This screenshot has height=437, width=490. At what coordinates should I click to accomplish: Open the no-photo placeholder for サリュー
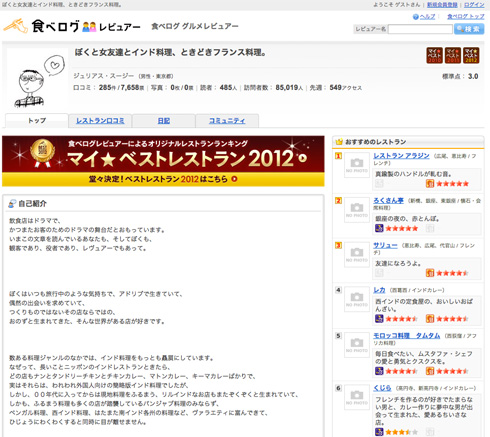pyautogui.click(x=357, y=254)
